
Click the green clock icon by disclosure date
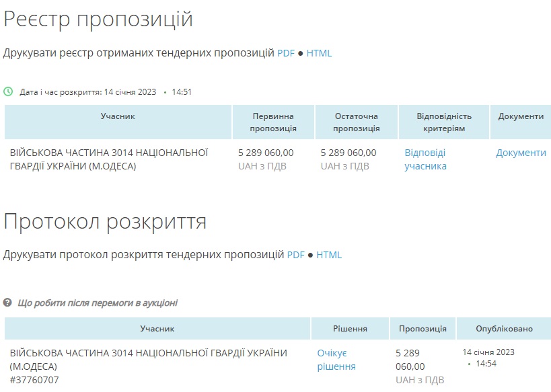coord(8,91)
